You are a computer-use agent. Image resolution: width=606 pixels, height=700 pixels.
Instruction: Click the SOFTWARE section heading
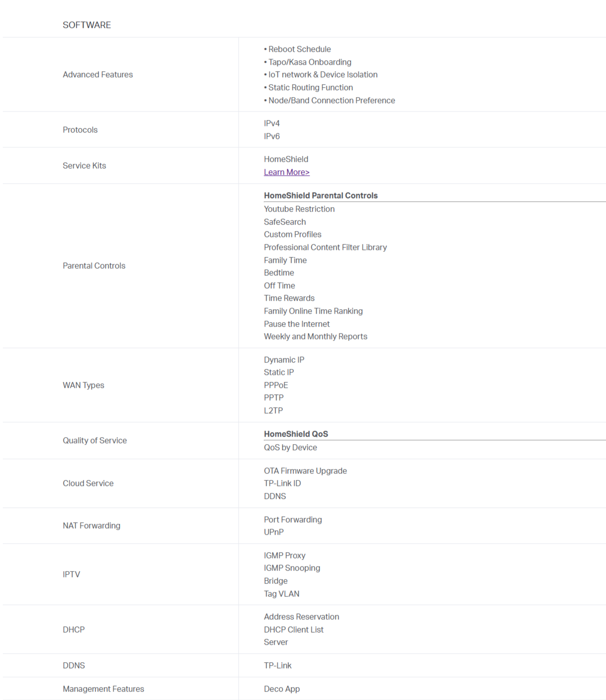pos(87,25)
